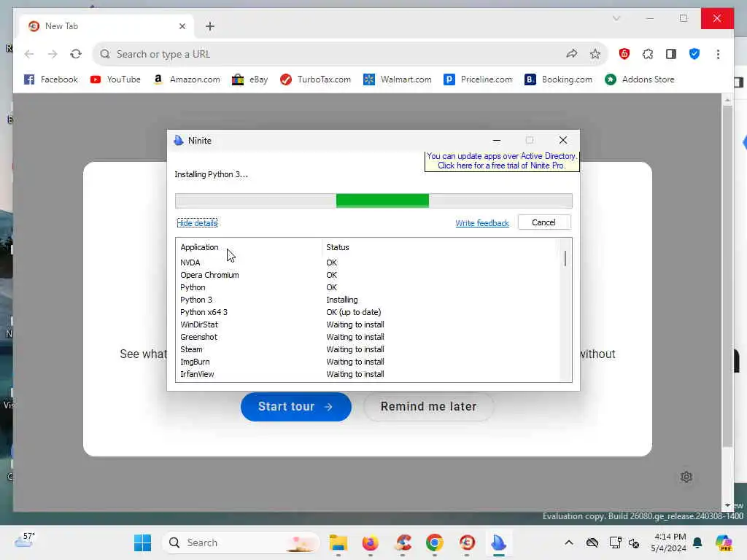Select the IrfanView row
Image resolution: width=747 pixels, height=560 pixels.
coord(367,374)
